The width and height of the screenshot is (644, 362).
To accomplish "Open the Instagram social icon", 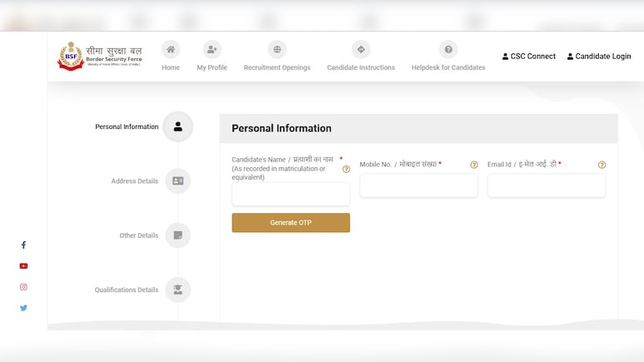I will [x=23, y=287].
